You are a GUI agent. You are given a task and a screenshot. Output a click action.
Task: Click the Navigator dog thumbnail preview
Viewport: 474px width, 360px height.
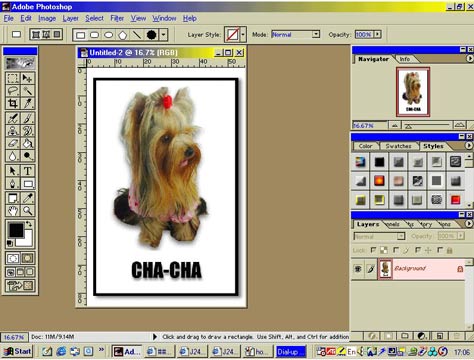click(x=413, y=91)
